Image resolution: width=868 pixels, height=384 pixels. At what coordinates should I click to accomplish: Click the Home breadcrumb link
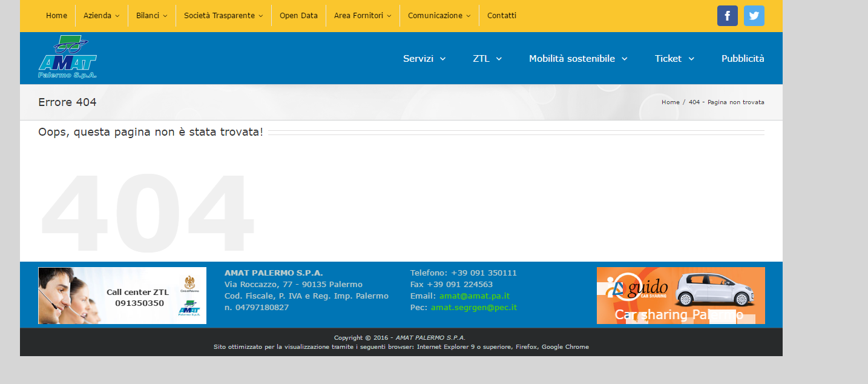click(x=670, y=102)
